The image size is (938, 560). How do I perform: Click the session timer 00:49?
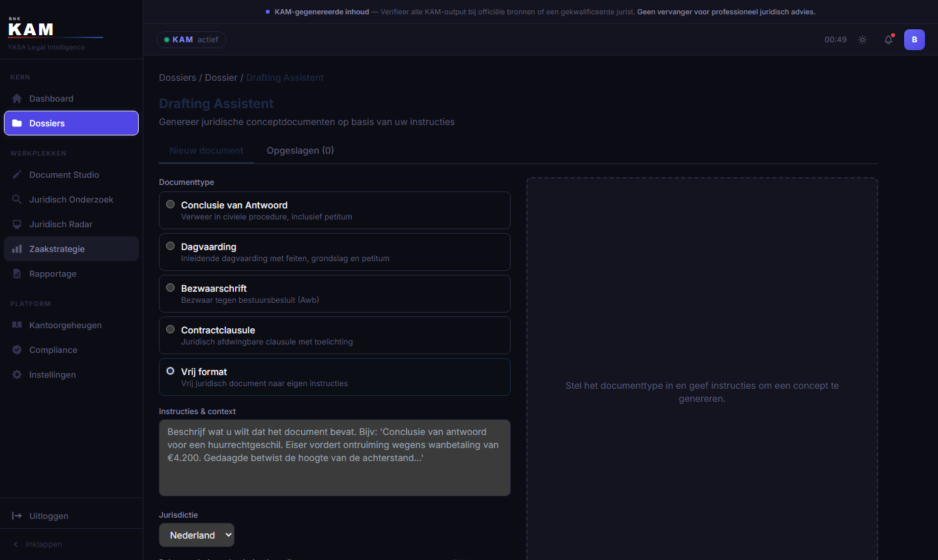coord(836,40)
